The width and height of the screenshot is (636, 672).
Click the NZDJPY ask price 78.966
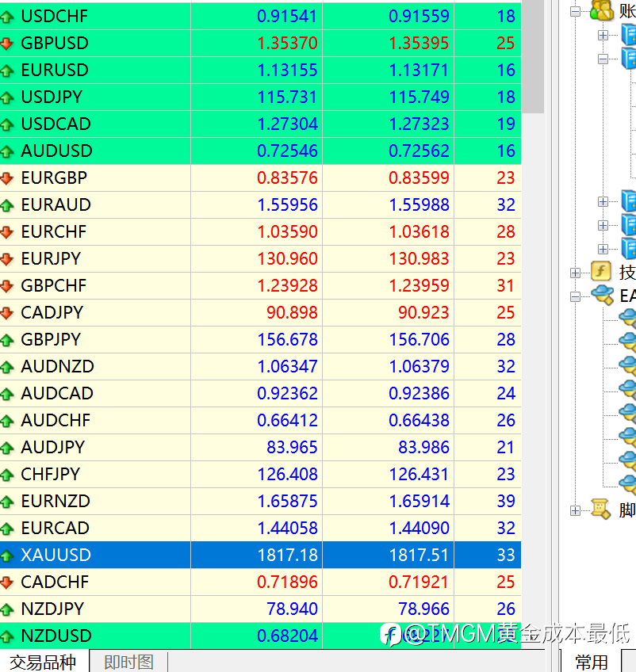point(423,609)
